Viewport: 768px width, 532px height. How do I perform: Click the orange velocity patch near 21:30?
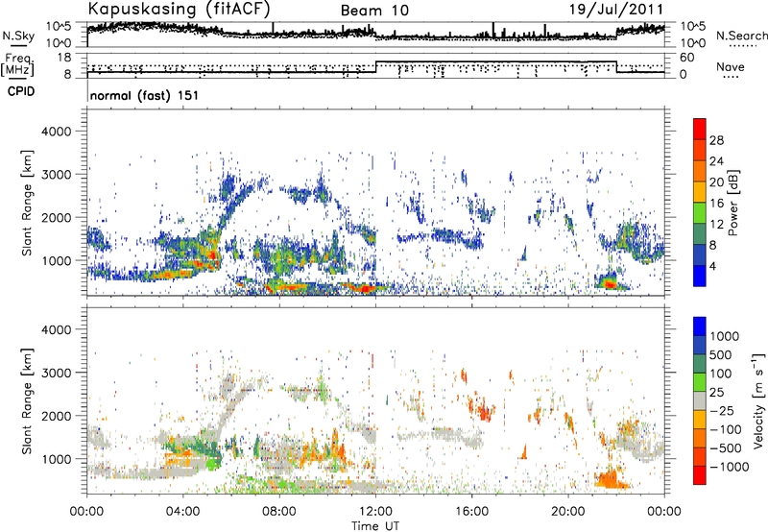point(612,478)
